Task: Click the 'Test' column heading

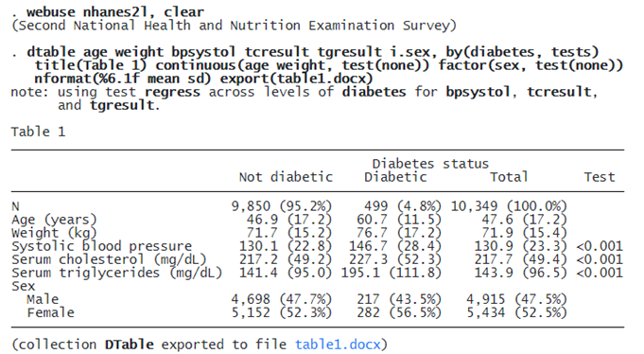Action: (x=600, y=177)
